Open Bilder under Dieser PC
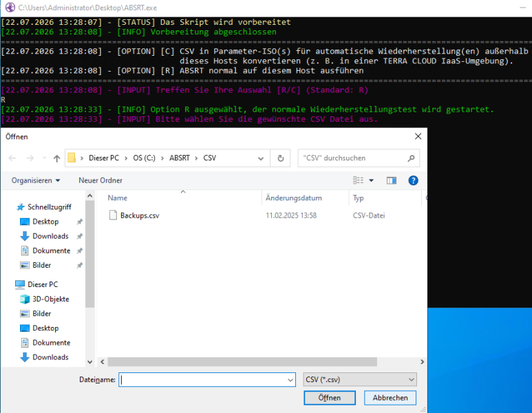Image resolution: width=532 pixels, height=413 pixels. (x=41, y=314)
